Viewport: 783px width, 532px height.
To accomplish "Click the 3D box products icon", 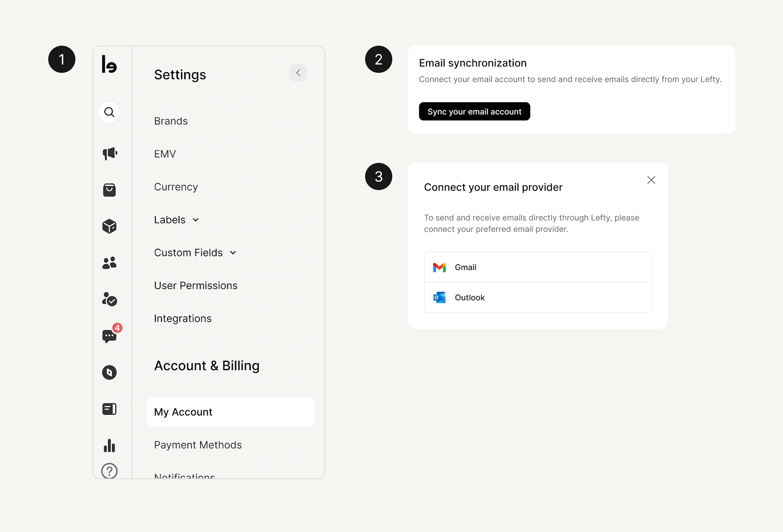I will (x=109, y=226).
